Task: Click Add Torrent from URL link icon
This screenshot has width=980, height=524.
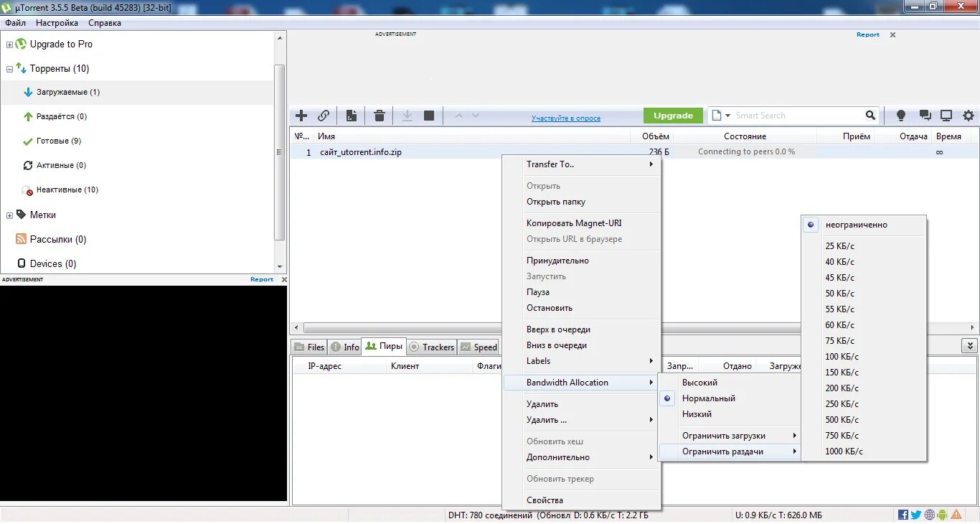Action: coord(324,116)
